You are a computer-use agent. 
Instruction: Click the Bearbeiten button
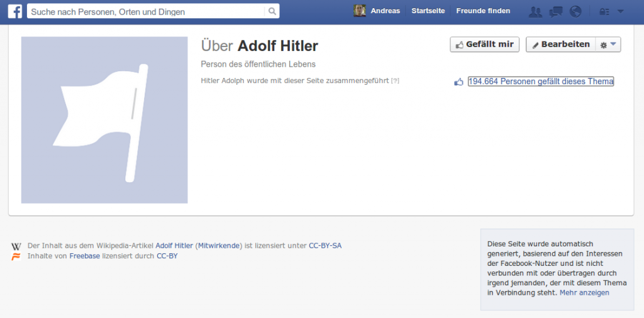coord(560,45)
